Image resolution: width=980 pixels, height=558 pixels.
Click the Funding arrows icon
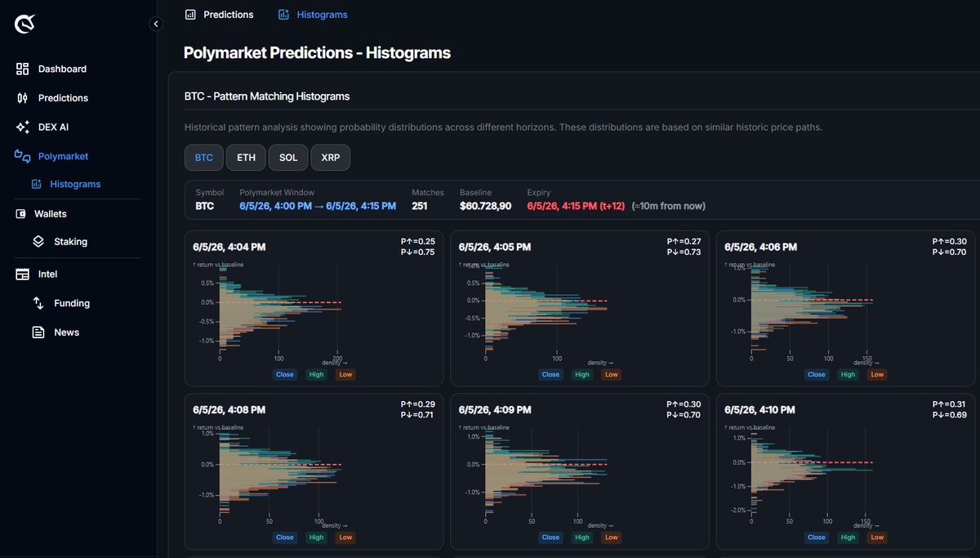[x=38, y=303]
